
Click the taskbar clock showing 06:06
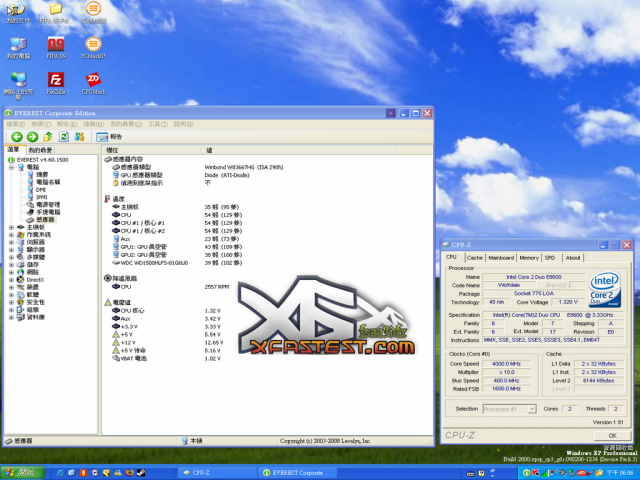click(x=620, y=473)
